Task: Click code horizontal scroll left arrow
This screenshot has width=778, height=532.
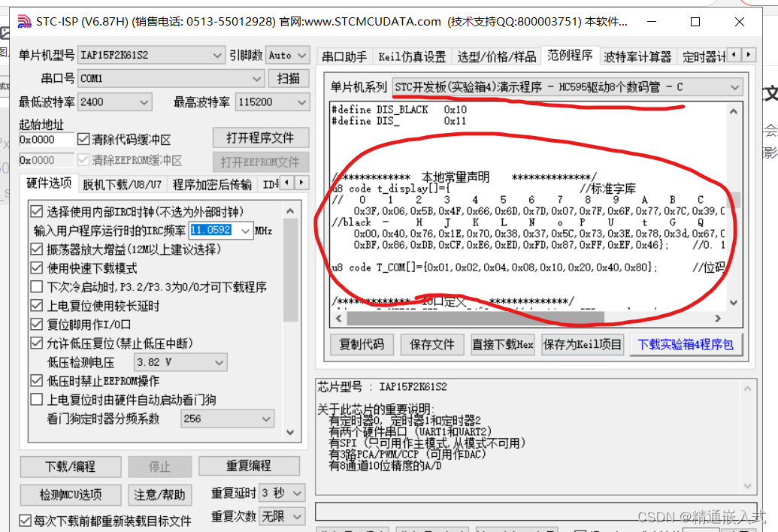Action: (x=339, y=319)
